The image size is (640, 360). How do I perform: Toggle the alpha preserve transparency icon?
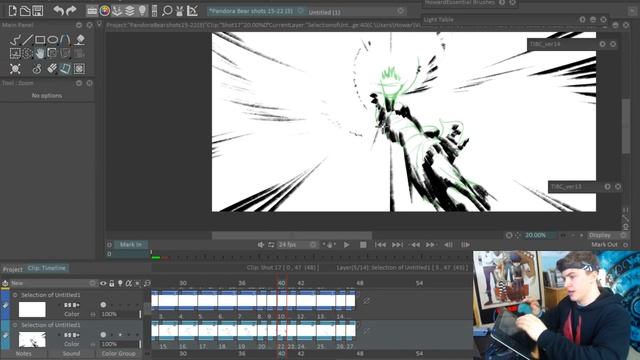(129, 283)
